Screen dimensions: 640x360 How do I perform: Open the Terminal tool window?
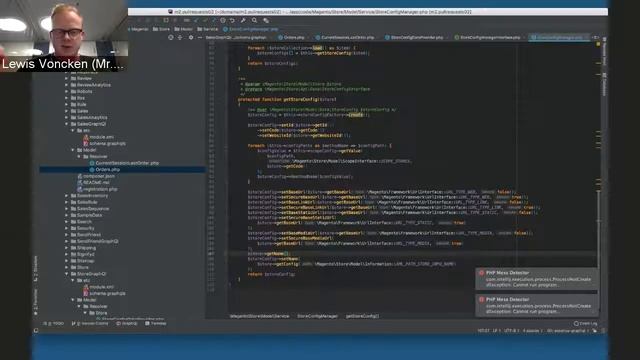(156, 323)
